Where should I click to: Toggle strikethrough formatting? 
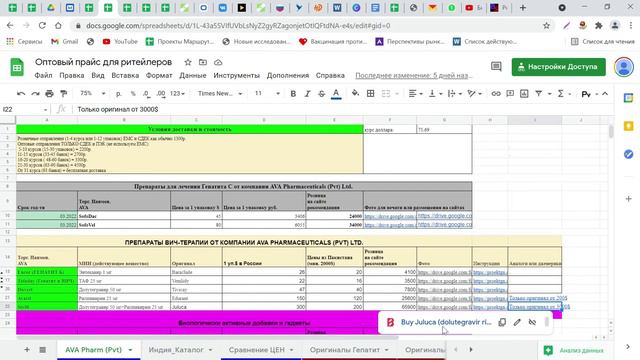[x=322, y=94]
